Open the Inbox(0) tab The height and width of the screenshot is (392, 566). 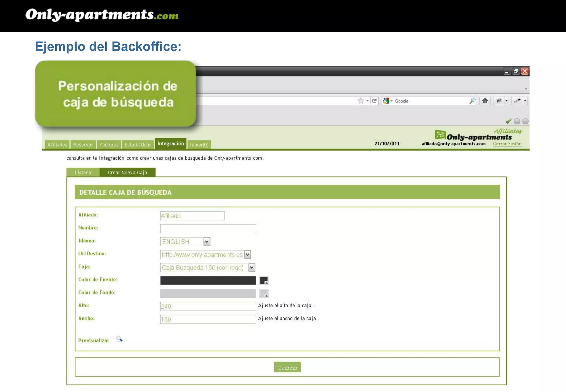pos(199,145)
